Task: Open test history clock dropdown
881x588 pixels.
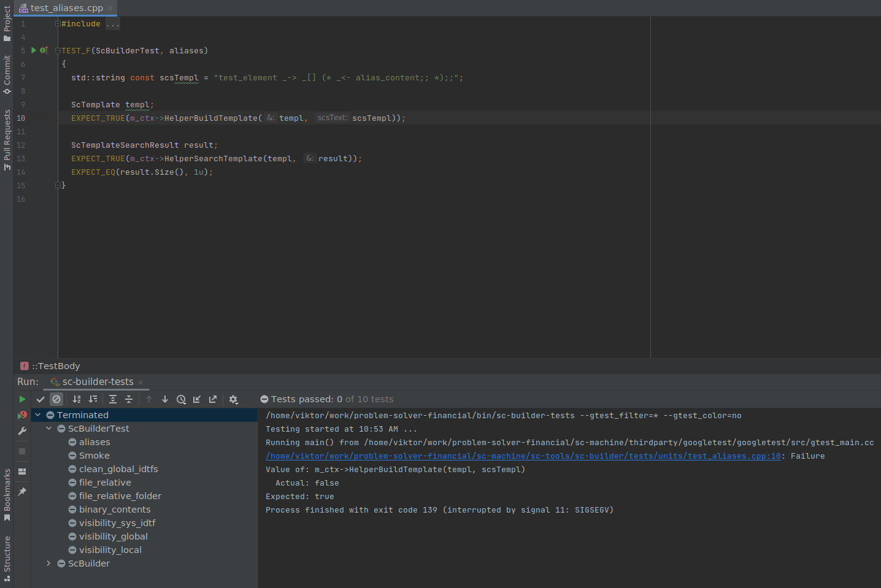Action: tap(181, 399)
